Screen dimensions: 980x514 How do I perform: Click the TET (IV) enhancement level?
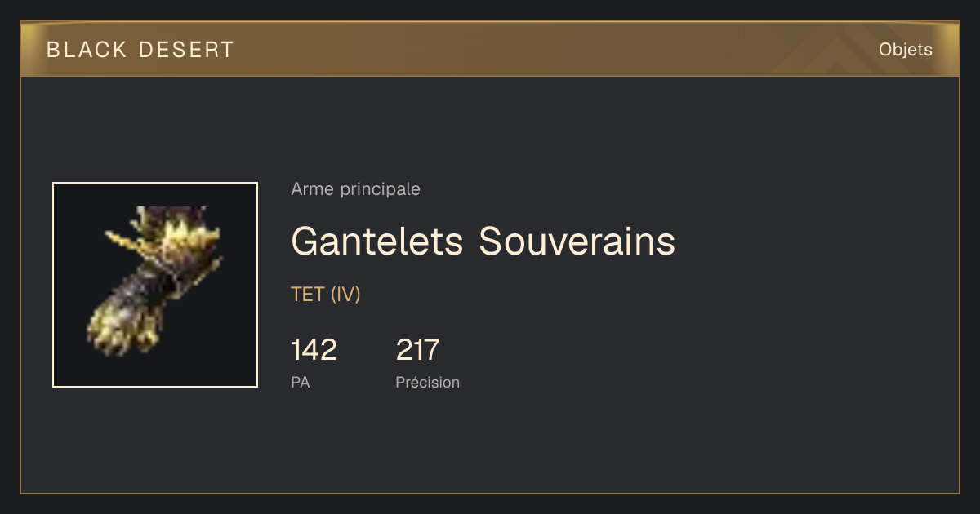(x=325, y=295)
